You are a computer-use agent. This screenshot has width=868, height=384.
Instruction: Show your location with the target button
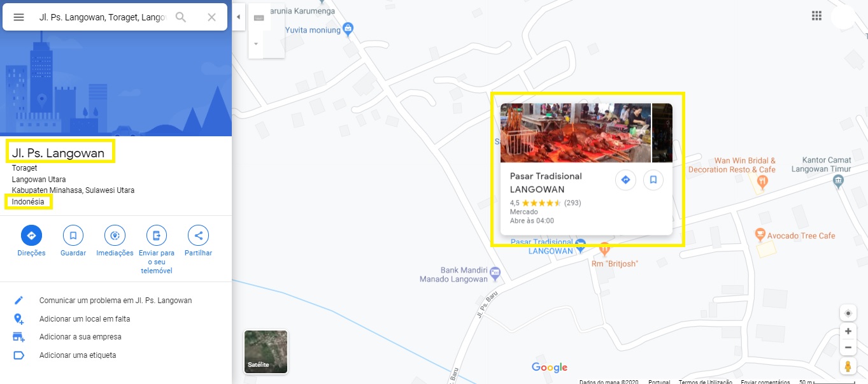click(x=848, y=313)
